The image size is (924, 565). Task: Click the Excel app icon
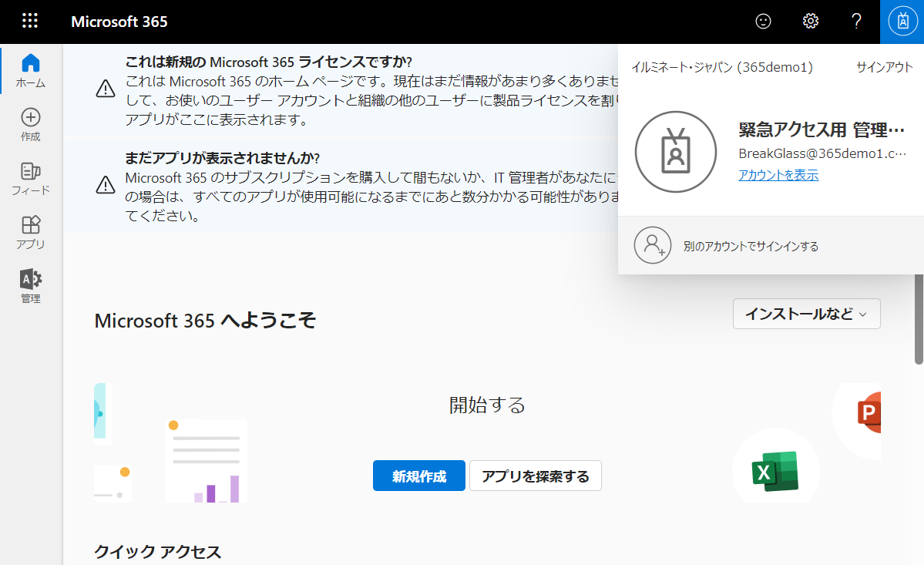point(775,471)
